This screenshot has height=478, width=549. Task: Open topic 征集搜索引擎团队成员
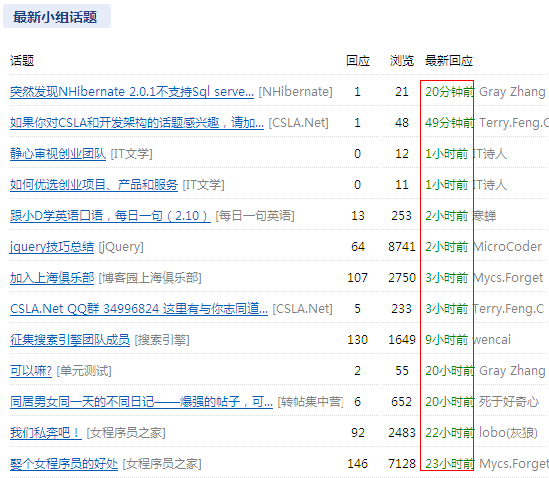coord(70,340)
